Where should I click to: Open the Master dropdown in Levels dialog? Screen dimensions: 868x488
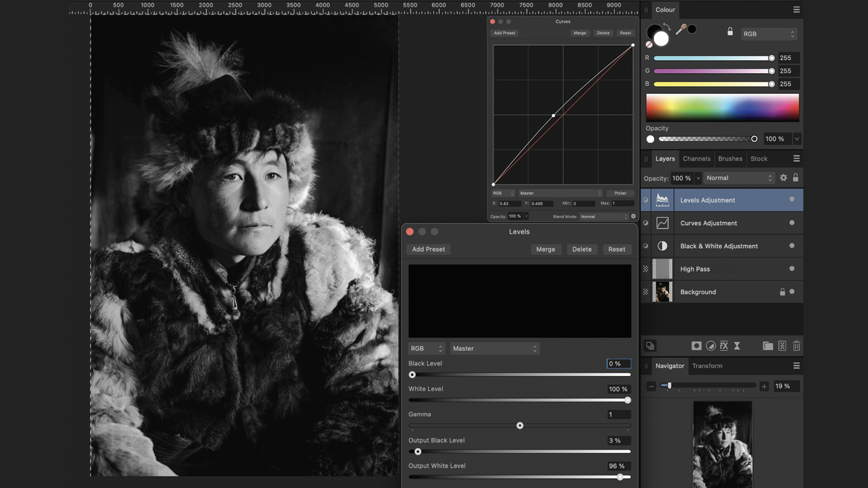click(494, 348)
